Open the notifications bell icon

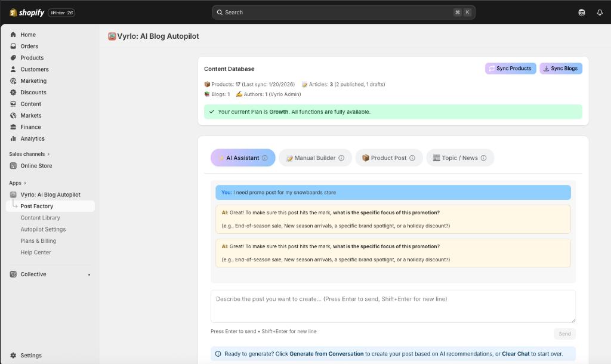click(600, 13)
